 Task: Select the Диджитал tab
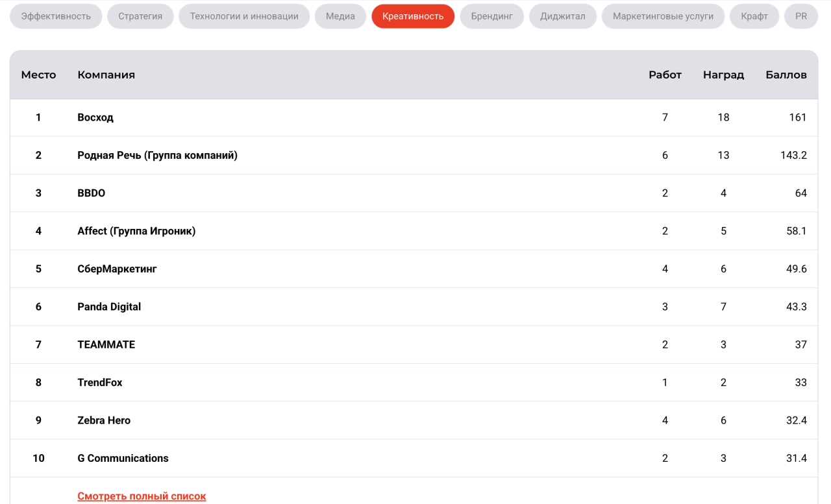[x=562, y=16]
